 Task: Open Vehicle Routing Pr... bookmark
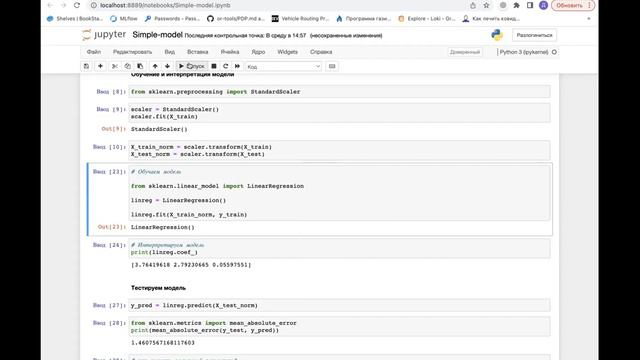tap(300, 19)
